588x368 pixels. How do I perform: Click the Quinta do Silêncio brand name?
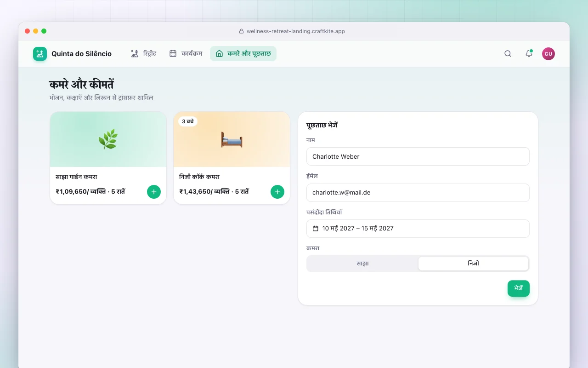(x=81, y=54)
